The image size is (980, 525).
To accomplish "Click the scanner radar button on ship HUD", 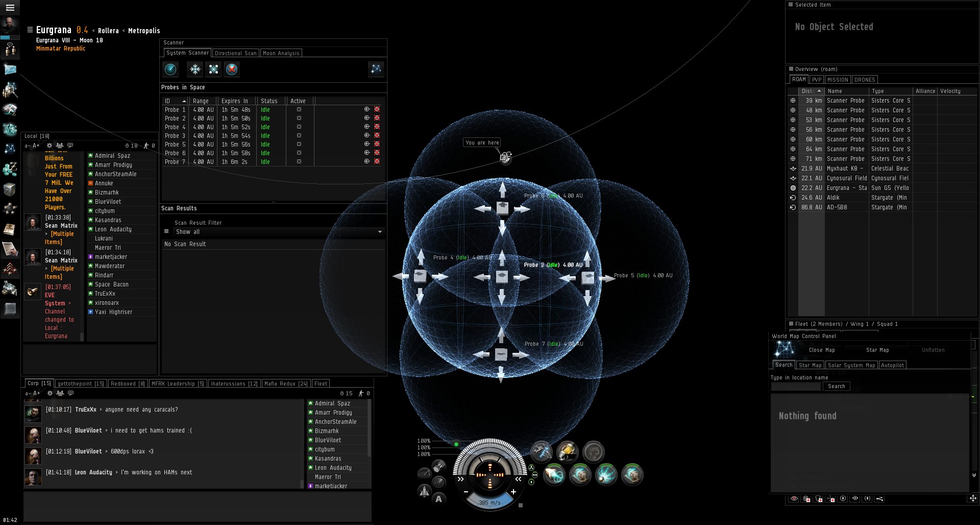I will click(x=438, y=482).
